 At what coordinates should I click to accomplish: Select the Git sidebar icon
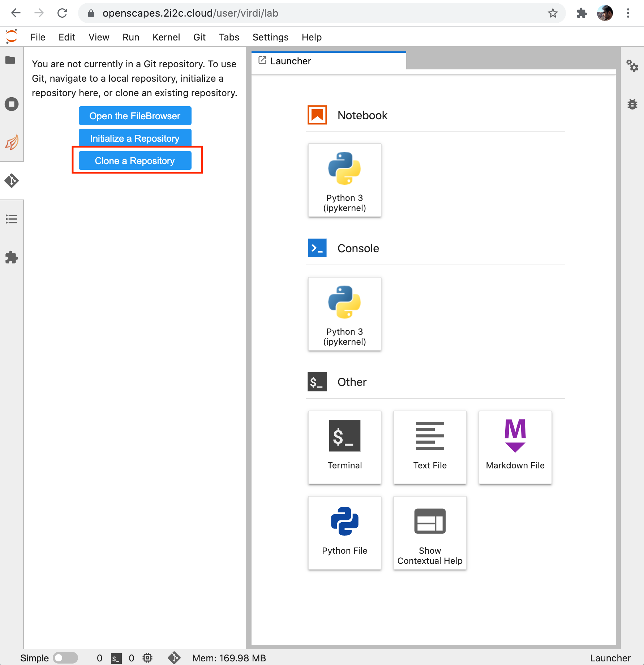[12, 181]
